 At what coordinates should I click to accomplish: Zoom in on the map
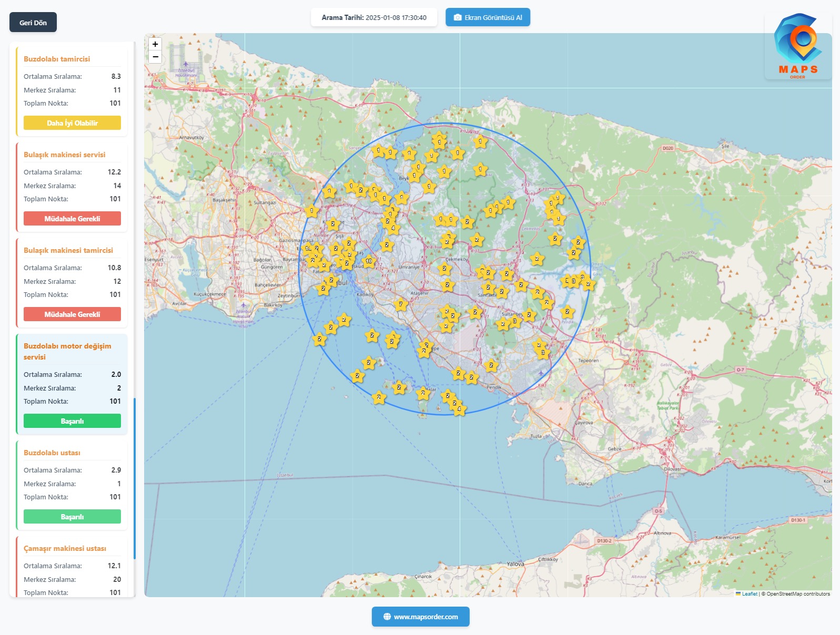[x=155, y=44]
